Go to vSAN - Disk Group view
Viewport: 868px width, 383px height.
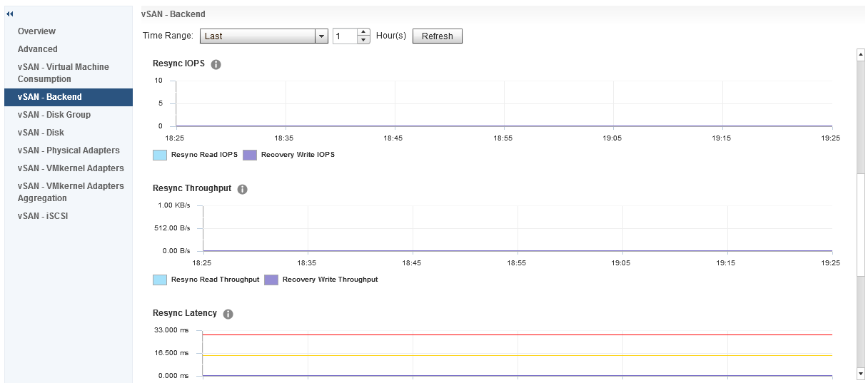(x=54, y=115)
